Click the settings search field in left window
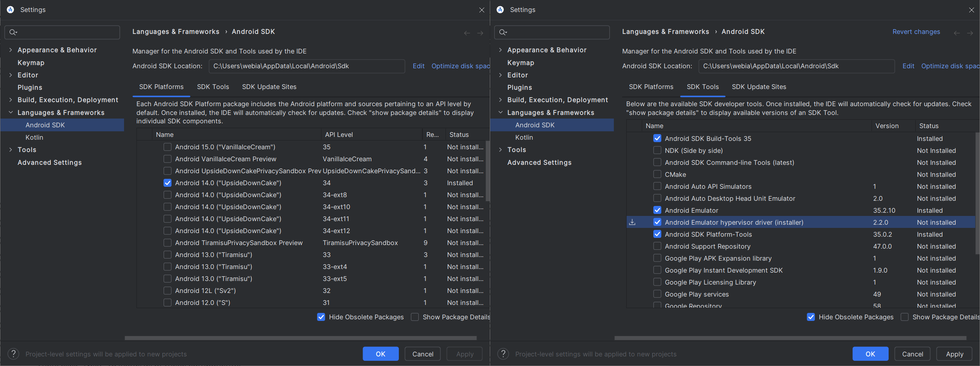Screen dimensions: 980x366 [62, 32]
